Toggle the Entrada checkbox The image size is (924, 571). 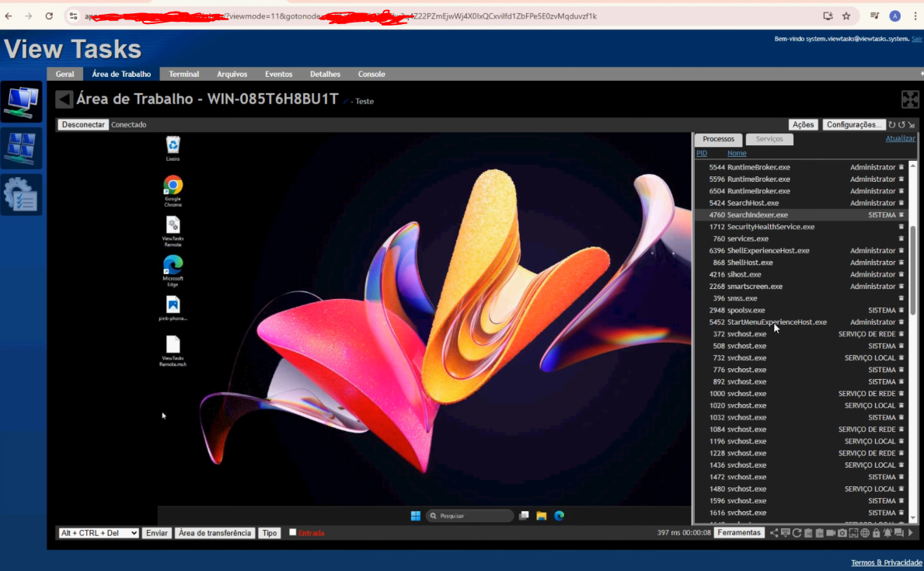click(293, 532)
